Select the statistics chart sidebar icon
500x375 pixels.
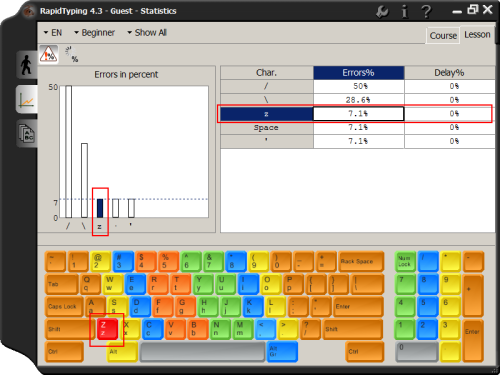pyautogui.click(x=26, y=99)
